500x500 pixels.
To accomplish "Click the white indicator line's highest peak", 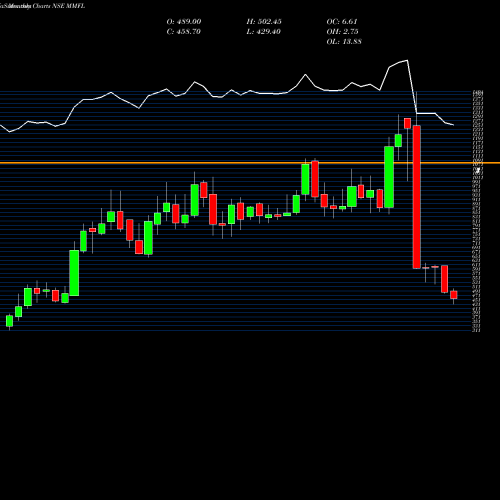I will pos(407,60).
